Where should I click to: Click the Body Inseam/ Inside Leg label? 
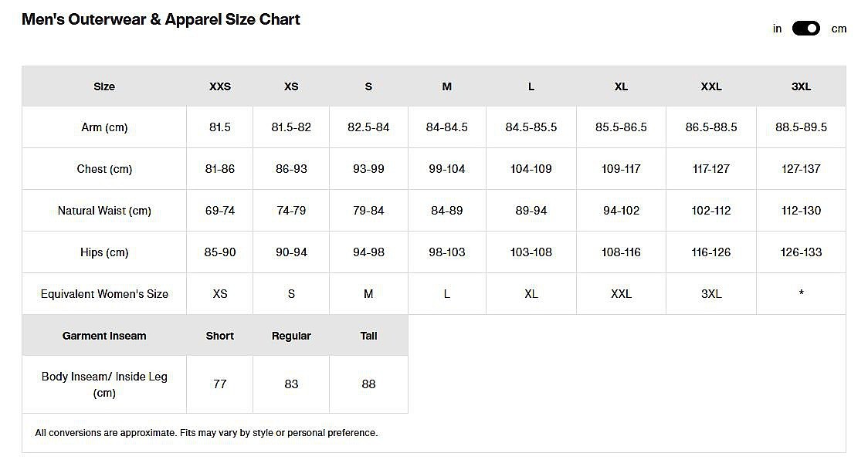click(104, 384)
